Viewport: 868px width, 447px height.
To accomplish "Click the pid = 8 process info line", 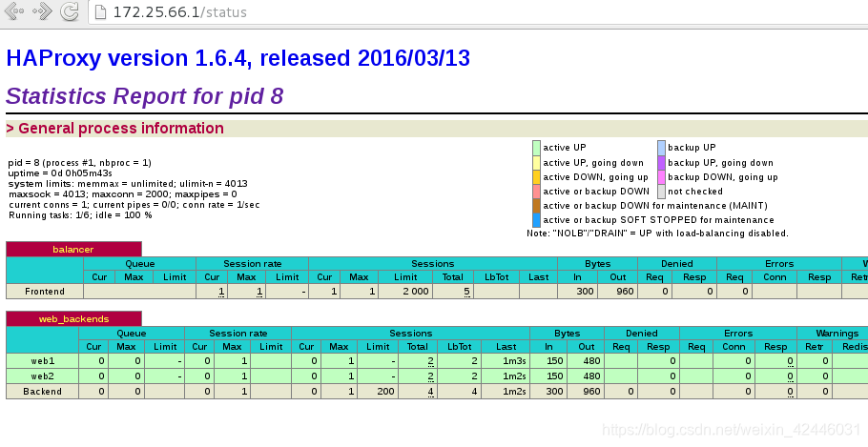I will click(80, 163).
